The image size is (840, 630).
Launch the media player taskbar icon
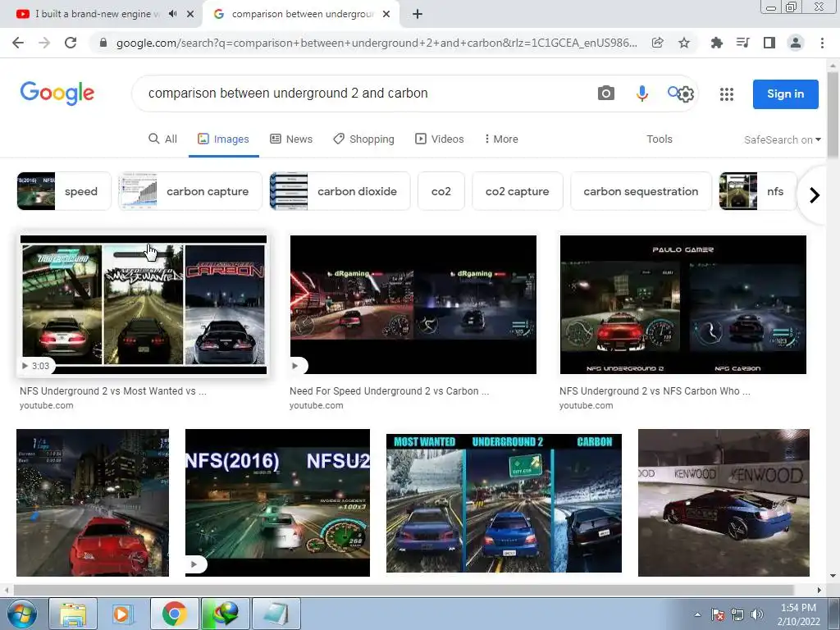click(x=122, y=614)
